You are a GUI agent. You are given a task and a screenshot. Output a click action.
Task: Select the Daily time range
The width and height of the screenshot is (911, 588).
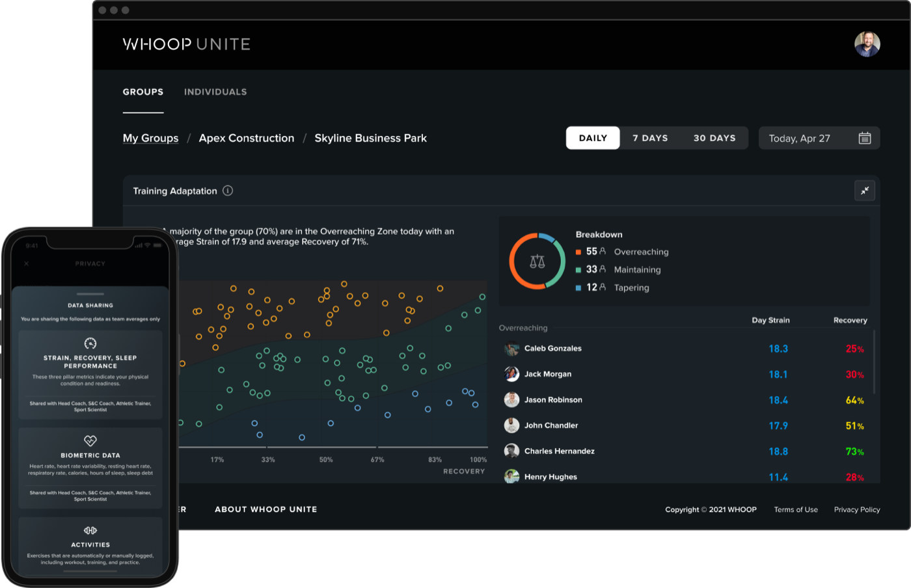593,138
